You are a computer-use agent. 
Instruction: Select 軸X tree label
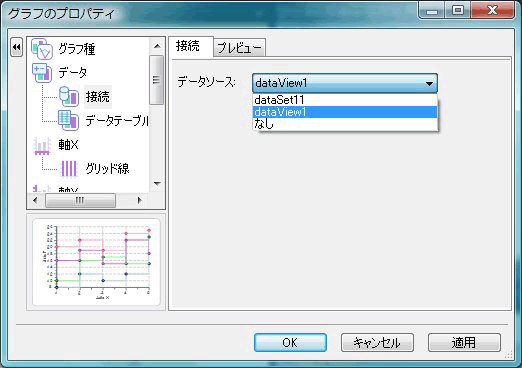coord(68,145)
